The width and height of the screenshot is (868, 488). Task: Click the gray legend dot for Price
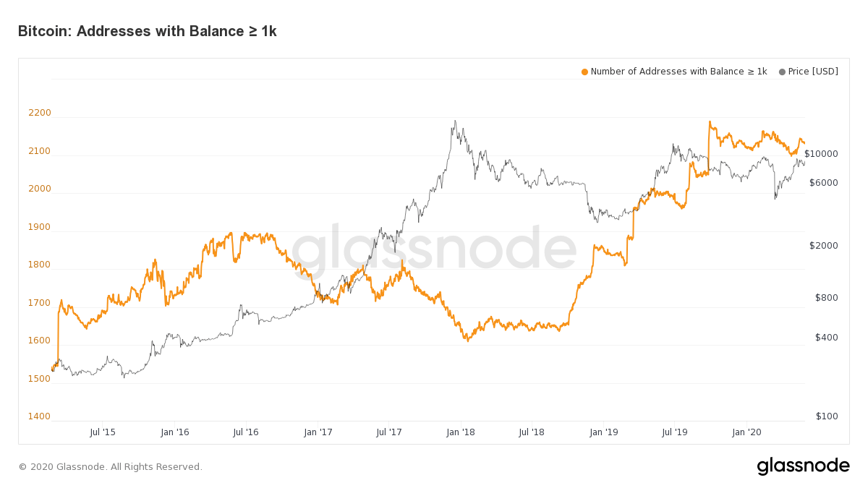point(782,72)
